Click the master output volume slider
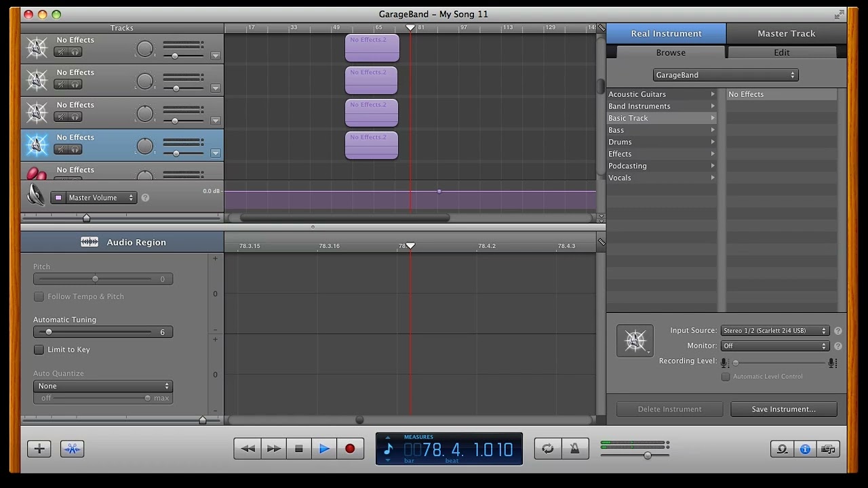The width and height of the screenshot is (868, 488). (x=635, y=455)
